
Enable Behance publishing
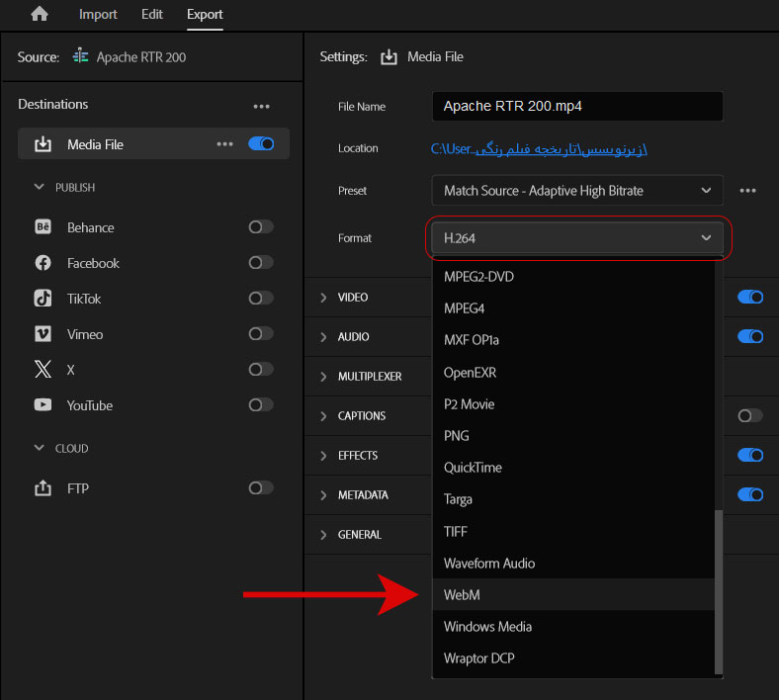261,227
